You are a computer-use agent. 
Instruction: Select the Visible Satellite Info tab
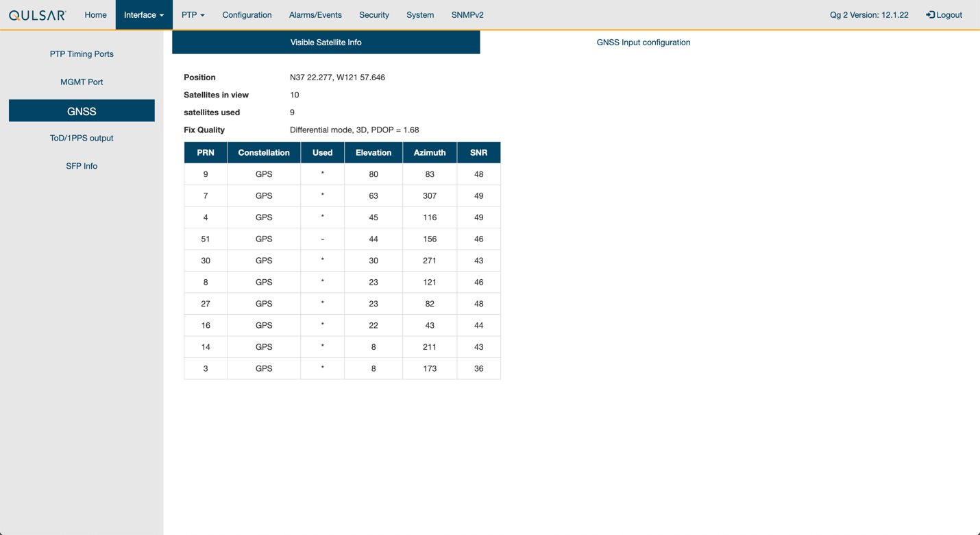tap(326, 43)
